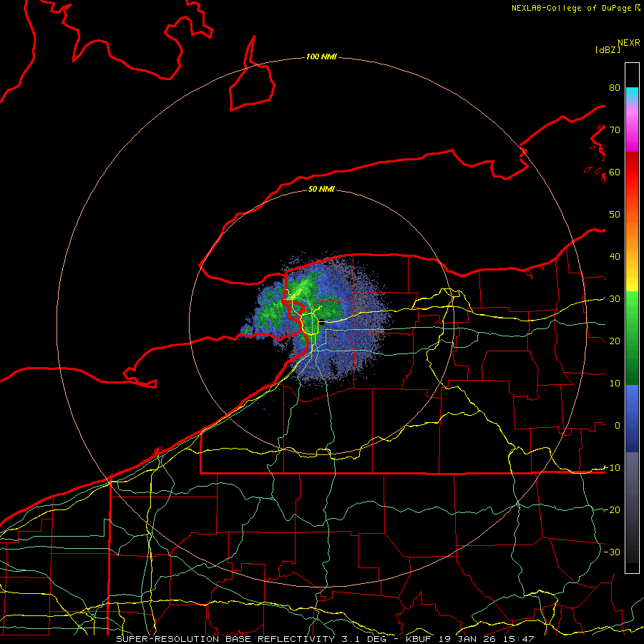644x644 pixels.
Task: Click the 'KBUF' radar site identifier
Action: (419, 639)
